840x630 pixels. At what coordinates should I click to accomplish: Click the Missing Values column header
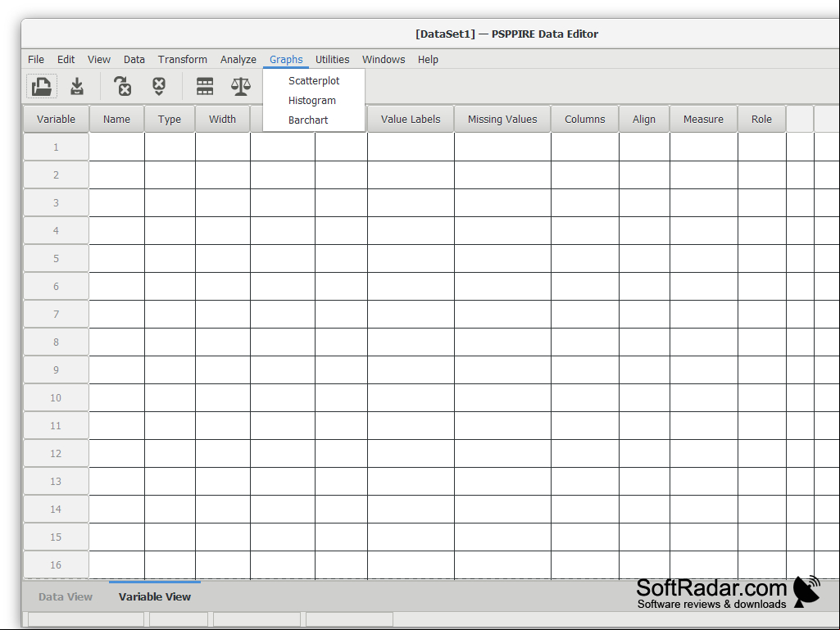pyautogui.click(x=502, y=119)
